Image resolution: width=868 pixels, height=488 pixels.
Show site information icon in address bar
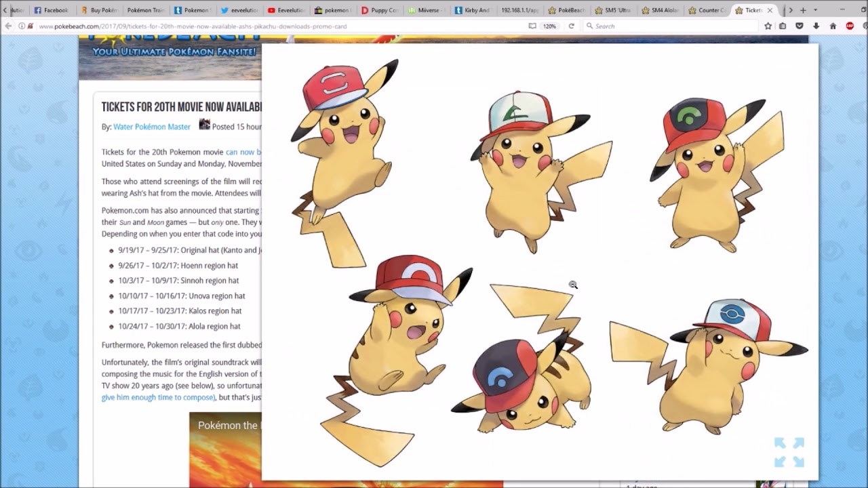click(x=22, y=26)
